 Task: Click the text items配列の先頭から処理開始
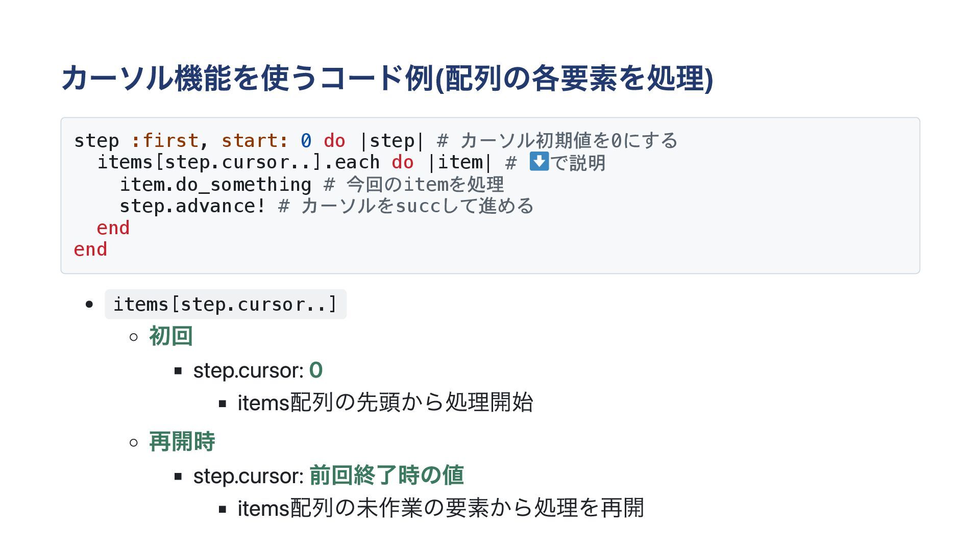click(x=385, y=403)
